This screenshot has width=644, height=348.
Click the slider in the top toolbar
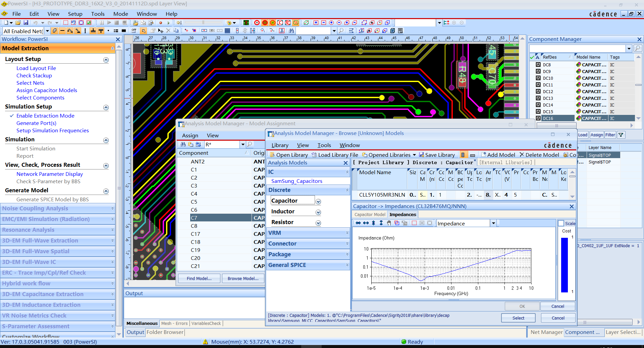pyautogui.click(x=203, y=22)
